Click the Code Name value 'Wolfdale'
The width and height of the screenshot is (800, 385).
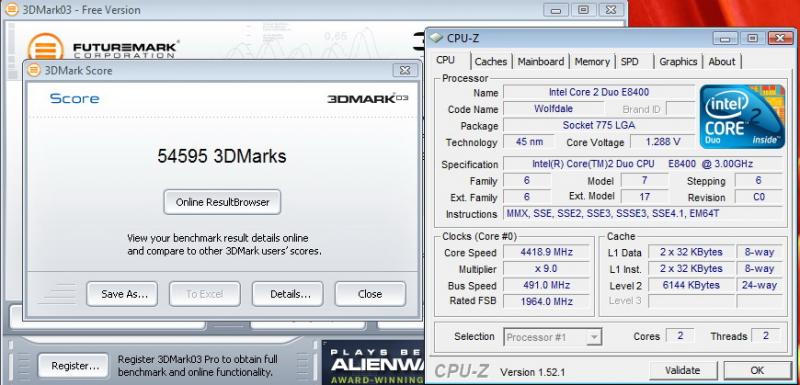(553, 109)
